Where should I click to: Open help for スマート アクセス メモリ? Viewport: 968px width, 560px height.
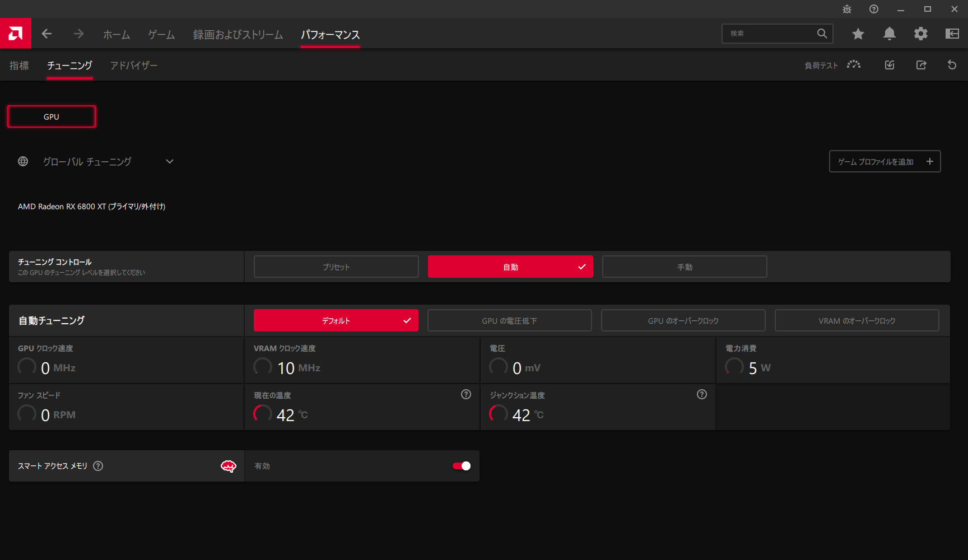[98, 466]
